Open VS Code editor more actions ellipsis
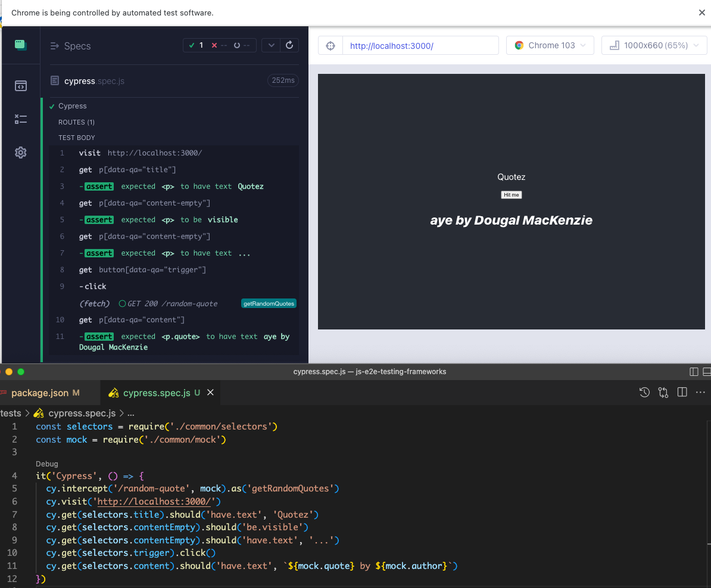The image size is (711, 588). [700, 392]
